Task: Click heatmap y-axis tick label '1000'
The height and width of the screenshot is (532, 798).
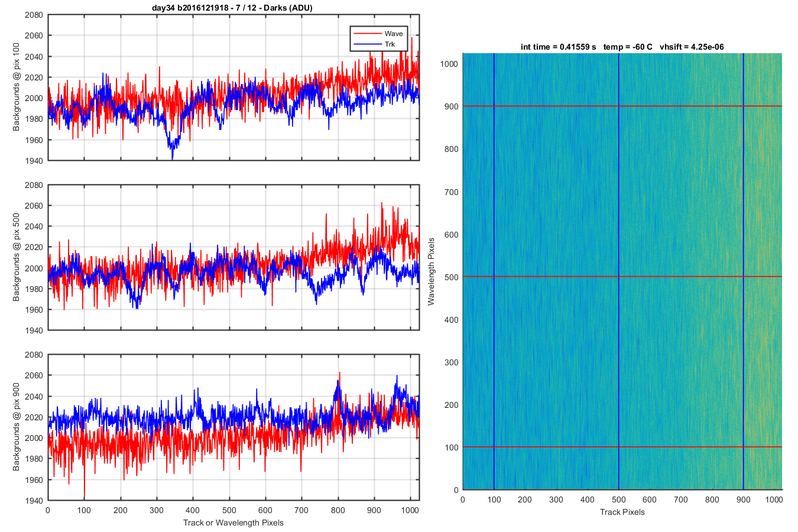Action: [449, 64]
